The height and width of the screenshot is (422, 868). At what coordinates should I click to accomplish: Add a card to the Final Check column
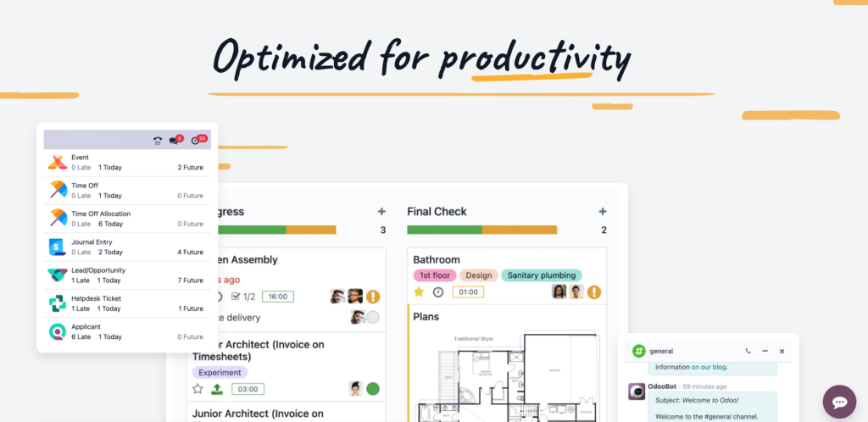[x=603, y=211]
